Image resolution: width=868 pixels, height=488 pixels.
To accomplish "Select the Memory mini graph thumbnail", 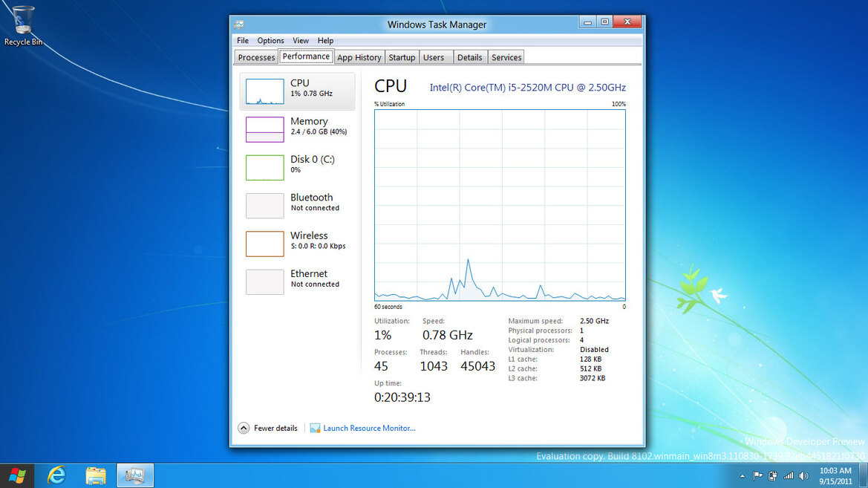I will [264, 130].
